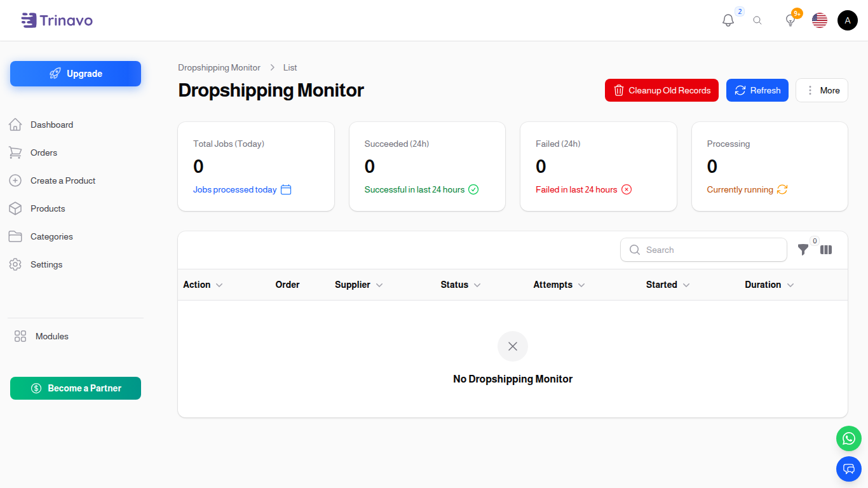The height and width of the screenshot is (488, 868).
Task: Click the blue Refresh button
Action: [757, 90]
